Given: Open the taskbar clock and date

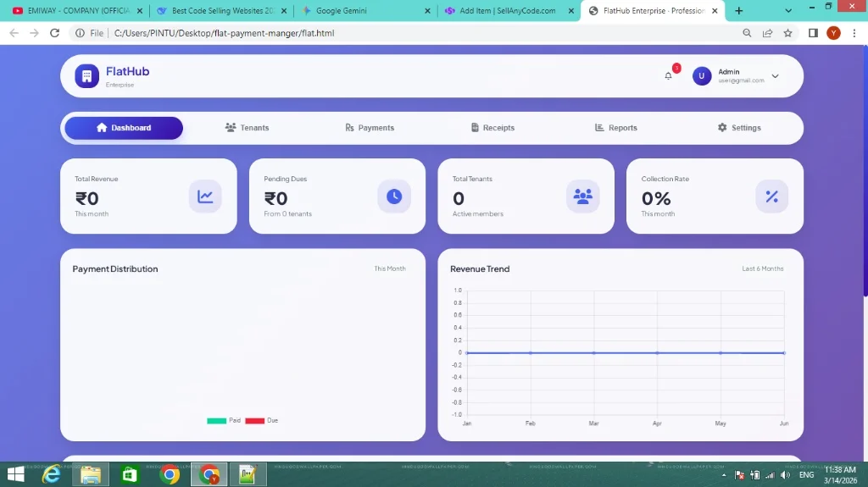Looking at the screenshot, I should point(840,475).
